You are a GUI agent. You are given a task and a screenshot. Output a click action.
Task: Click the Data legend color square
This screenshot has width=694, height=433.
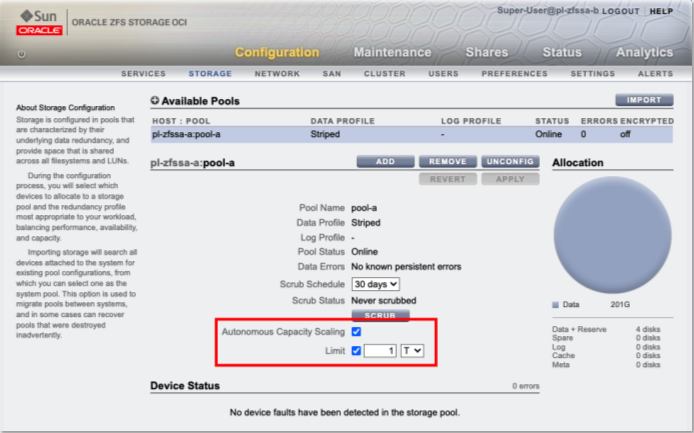coord(555,305)
